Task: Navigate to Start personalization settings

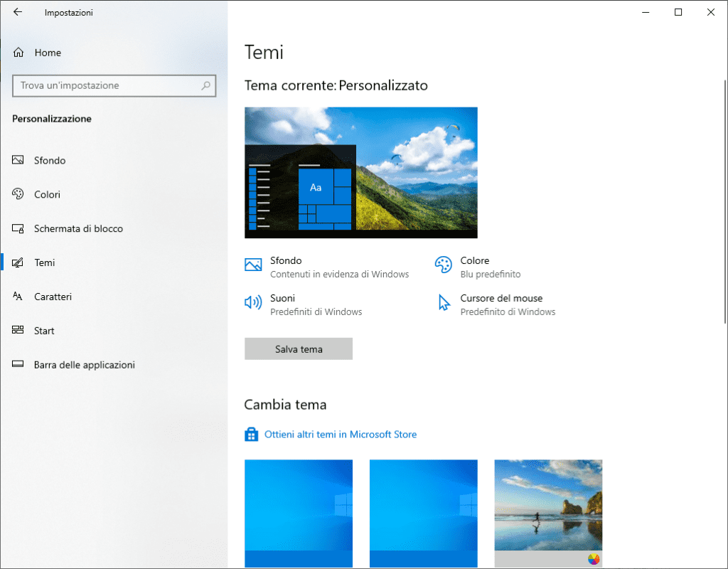Action: click(44, 331)
